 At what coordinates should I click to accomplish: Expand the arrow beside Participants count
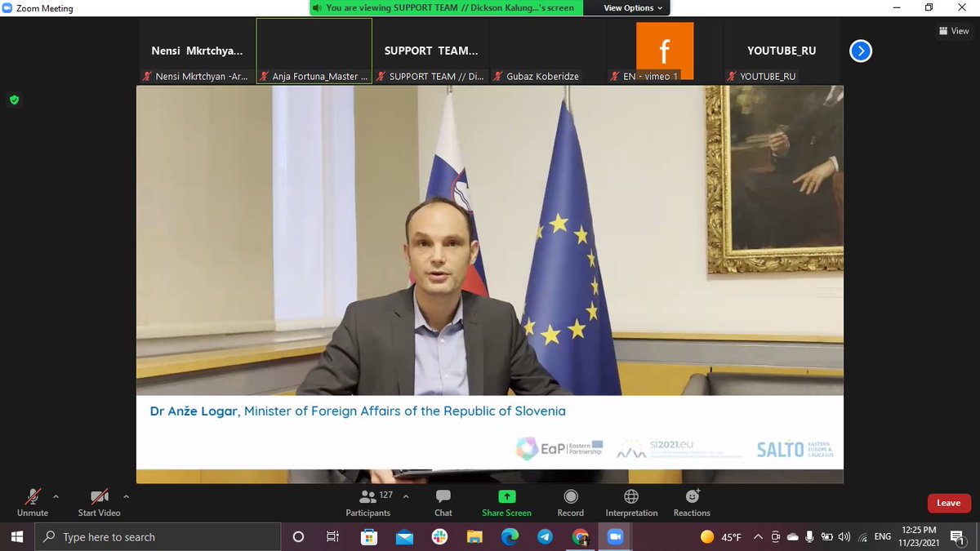click(406, 495)
